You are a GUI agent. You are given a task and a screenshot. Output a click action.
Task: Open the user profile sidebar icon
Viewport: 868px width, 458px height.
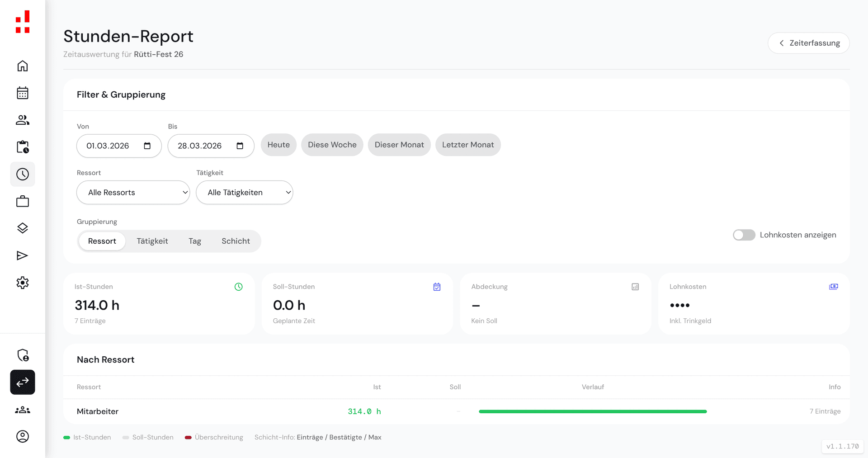pyautogui.click(x=23, y=436)
